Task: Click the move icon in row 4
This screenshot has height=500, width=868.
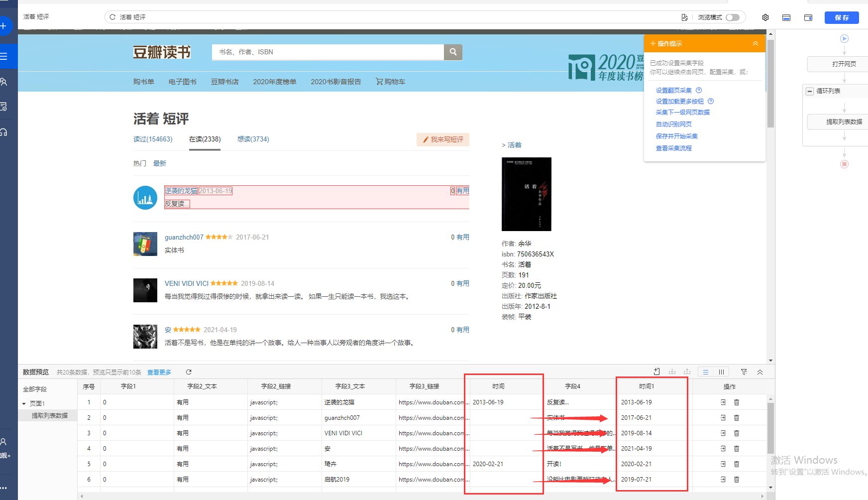Action: (x=723, y=449)
